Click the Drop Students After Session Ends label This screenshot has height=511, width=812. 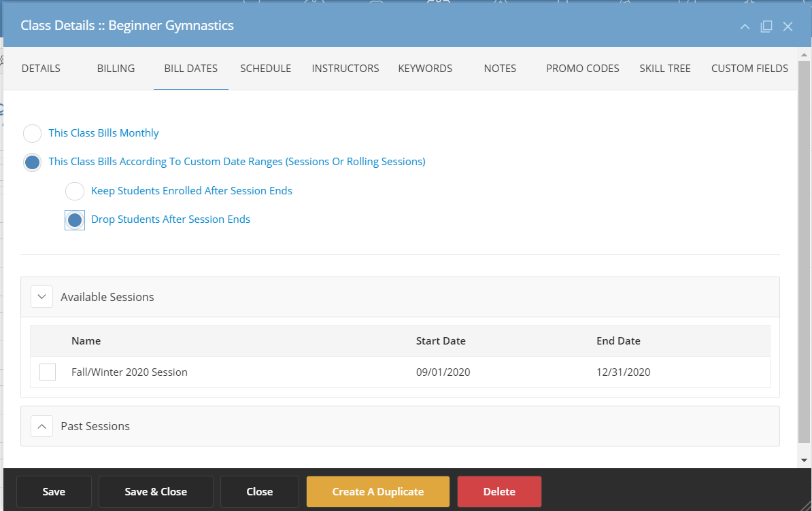point(171,219)
